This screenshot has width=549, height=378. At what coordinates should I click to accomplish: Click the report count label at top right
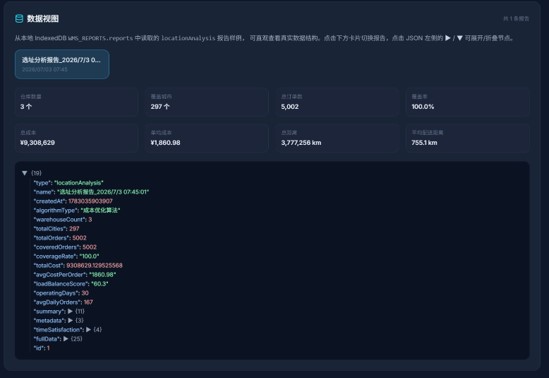coord(516,19)
